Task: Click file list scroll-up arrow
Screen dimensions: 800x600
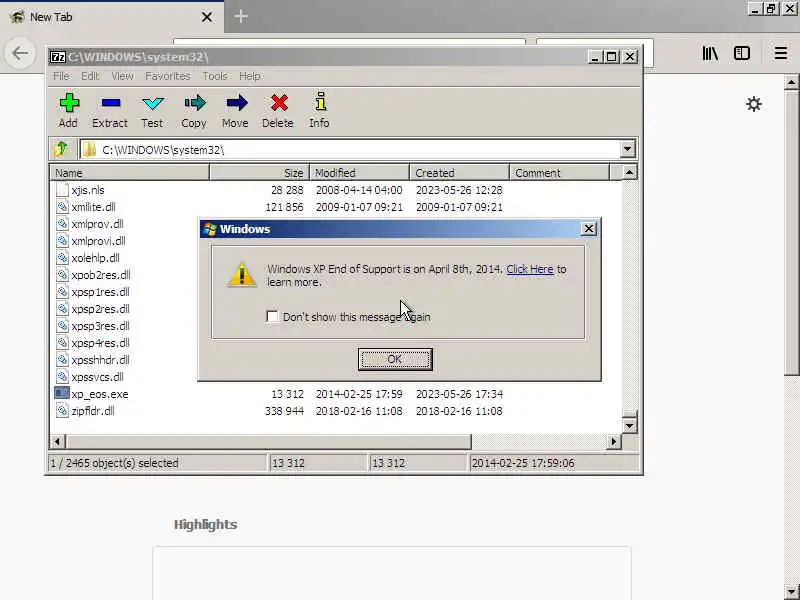Action: click(x=629, y=172)
